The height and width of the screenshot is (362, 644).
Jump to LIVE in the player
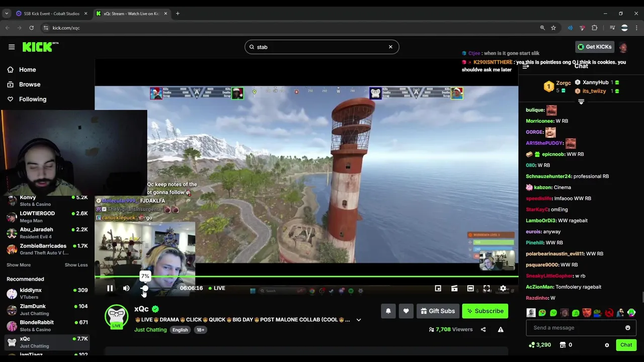tap(217, 288)
